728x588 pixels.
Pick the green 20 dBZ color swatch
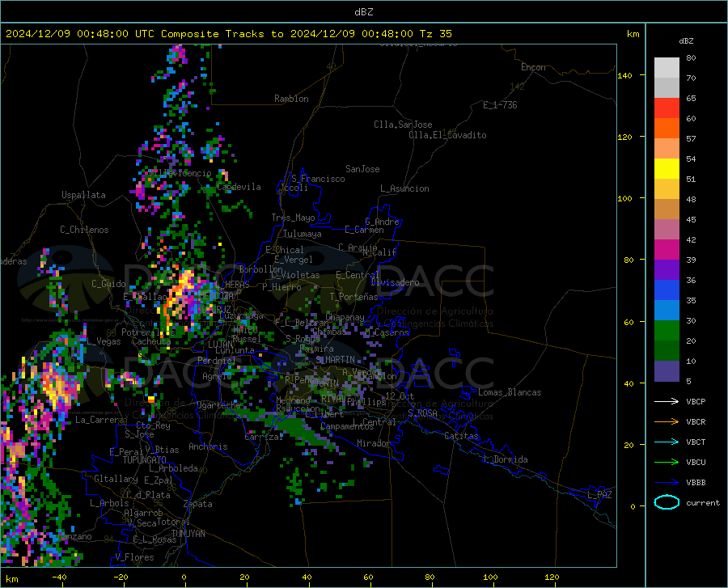tap(667, 331)
